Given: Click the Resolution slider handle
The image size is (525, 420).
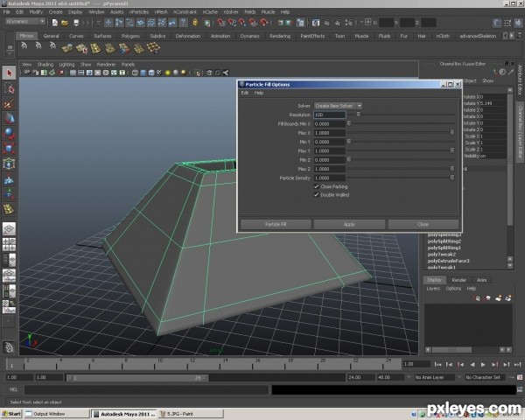Looking at the screenshot, I should point(359,115).
